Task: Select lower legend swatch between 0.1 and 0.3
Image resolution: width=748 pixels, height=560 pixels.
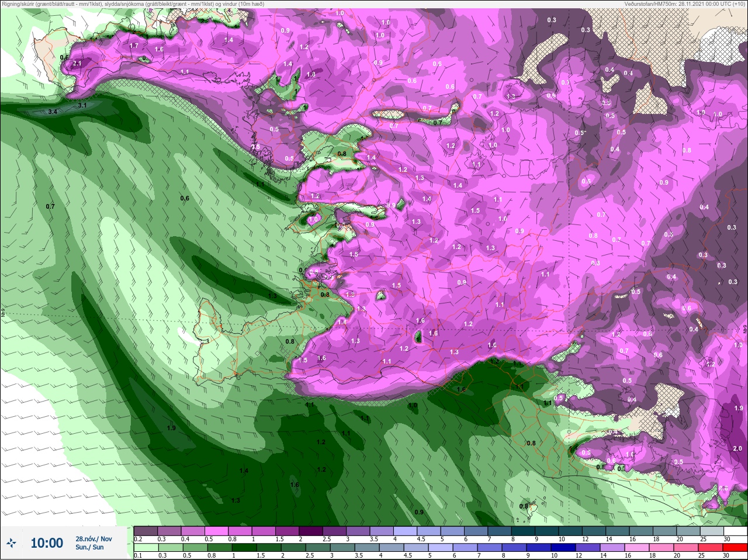Action: pos(146,548)
